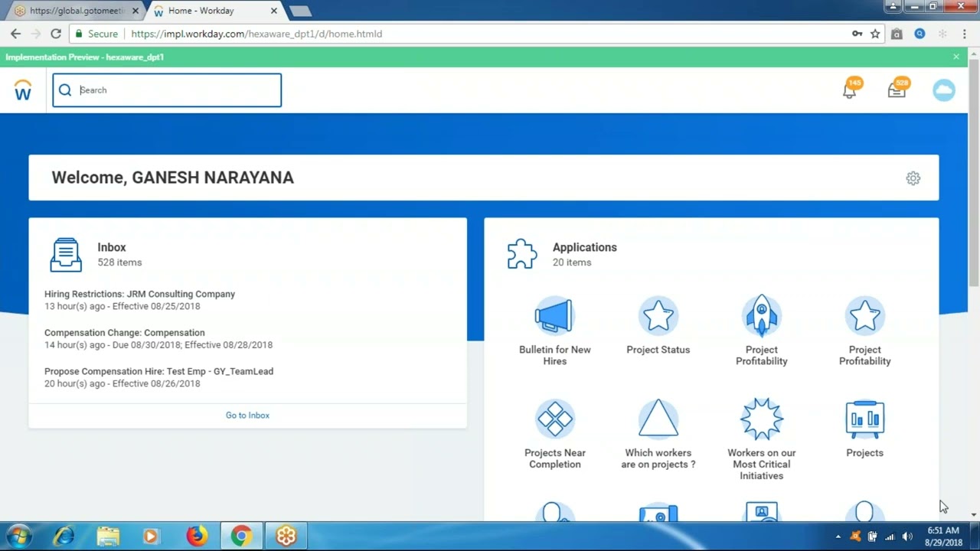
Task: Open the welcome banner settings gear
Action: (x=913, y=178)
